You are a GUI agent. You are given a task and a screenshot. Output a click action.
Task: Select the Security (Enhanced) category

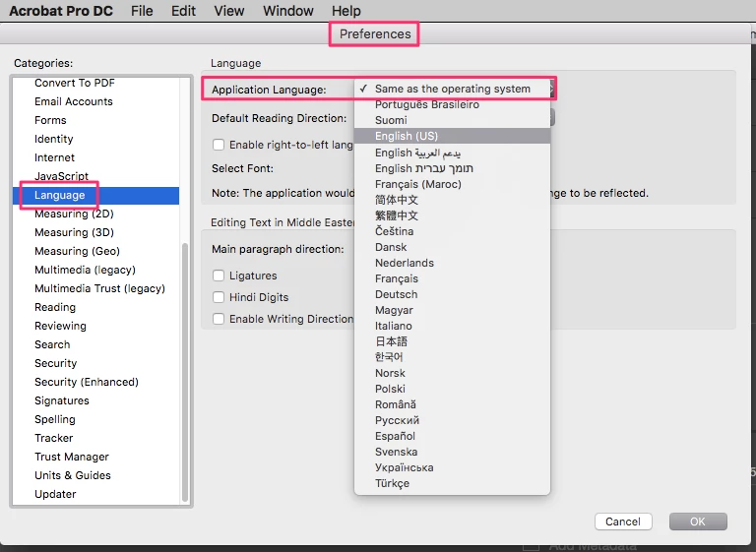click(95, 383)
